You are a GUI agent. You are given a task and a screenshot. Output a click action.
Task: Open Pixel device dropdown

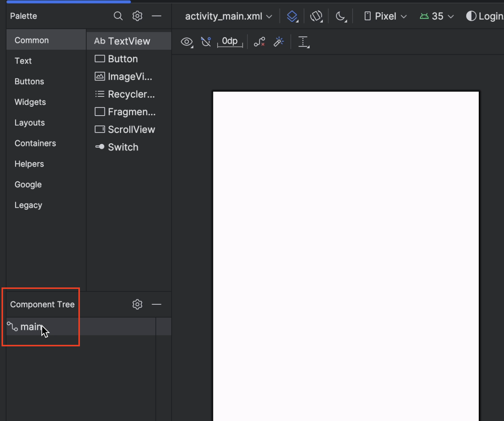pyautogui.click(x=385, y=16)
